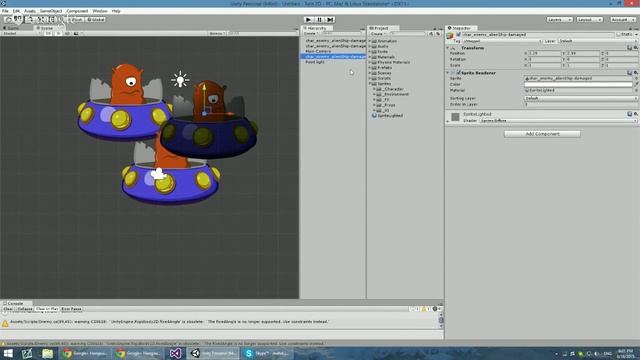Click the Step frame button
This screenshot has width=640, height=360.
[331, 20]
